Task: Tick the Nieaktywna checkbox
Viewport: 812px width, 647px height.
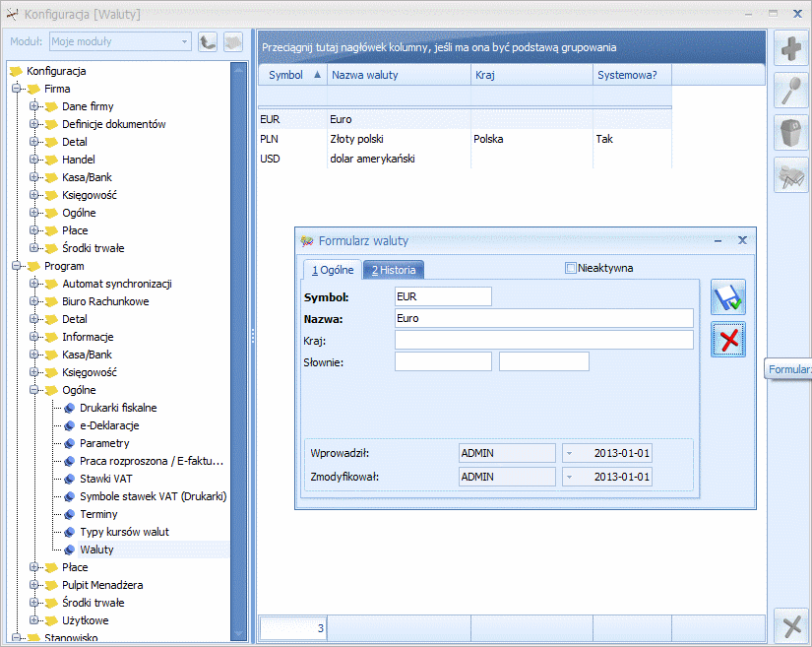Action: (x=571, y=268)
